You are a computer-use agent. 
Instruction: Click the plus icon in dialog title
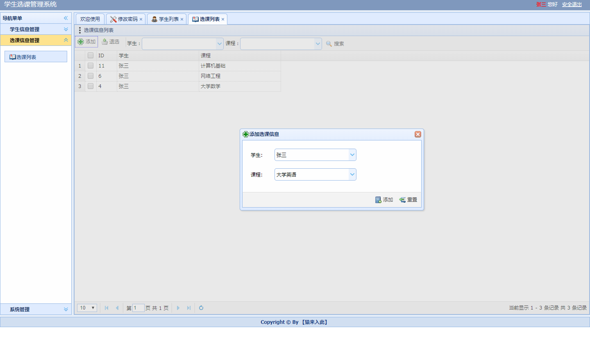[246, 134]
